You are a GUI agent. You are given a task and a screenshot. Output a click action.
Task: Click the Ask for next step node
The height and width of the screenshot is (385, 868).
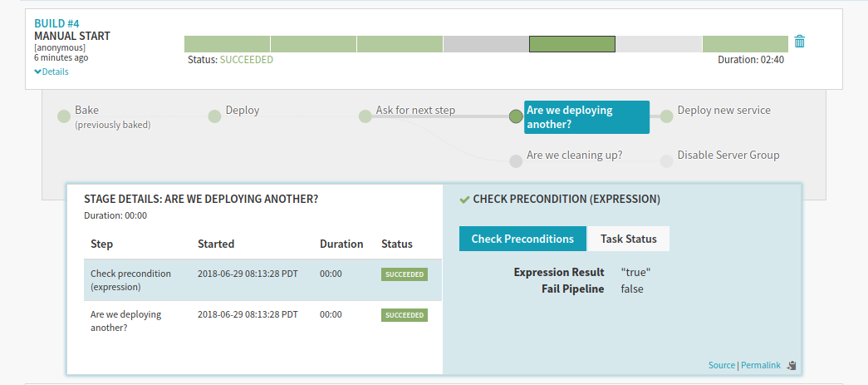tap(365, 116)
